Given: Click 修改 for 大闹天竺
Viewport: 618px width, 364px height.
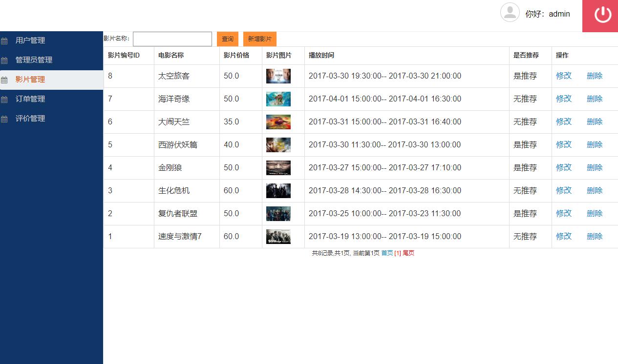Looking at the screenshot, I should pyautogui.click(x=564, y=121).
